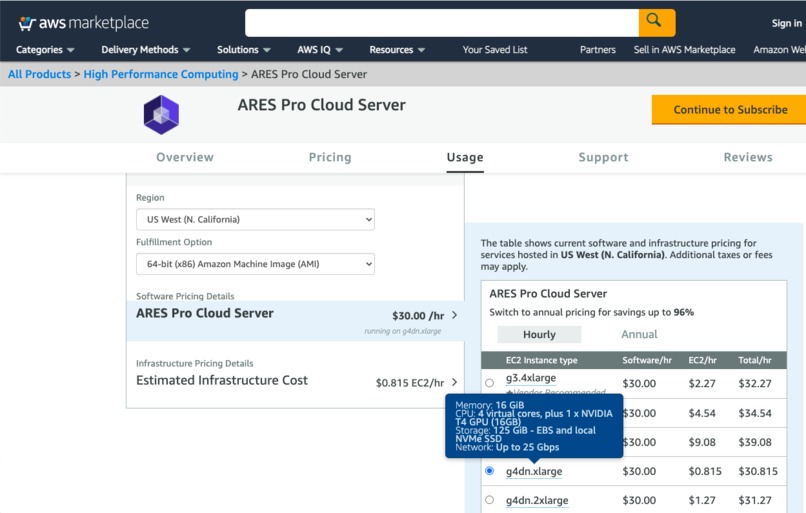Click the Total/hr column header

(755, 360)
